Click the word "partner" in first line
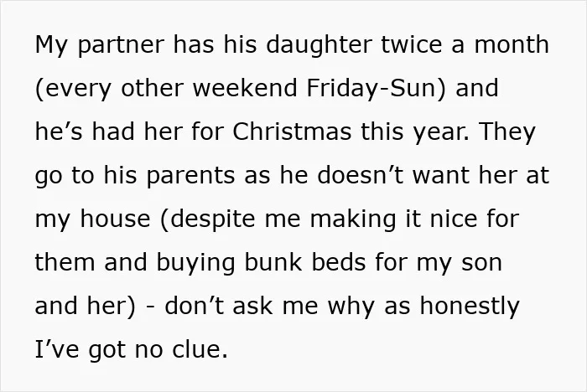Screen dimensions: 587x392 (122, 45)
